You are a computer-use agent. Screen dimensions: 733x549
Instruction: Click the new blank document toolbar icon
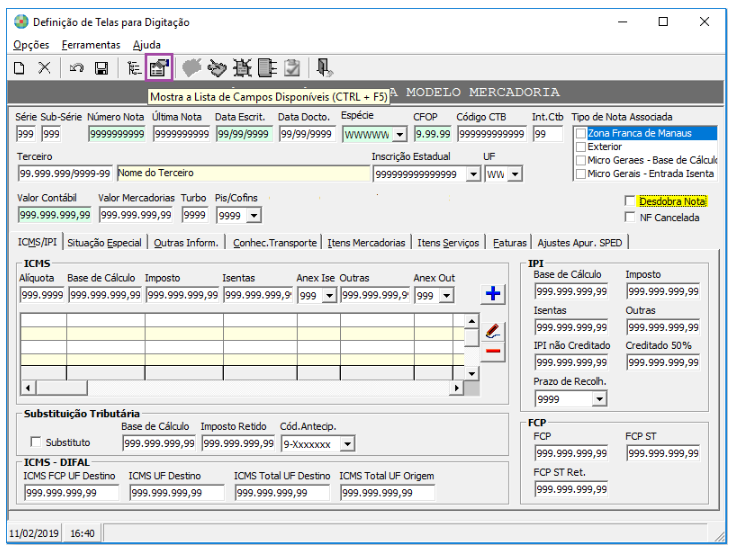(19, 68)
